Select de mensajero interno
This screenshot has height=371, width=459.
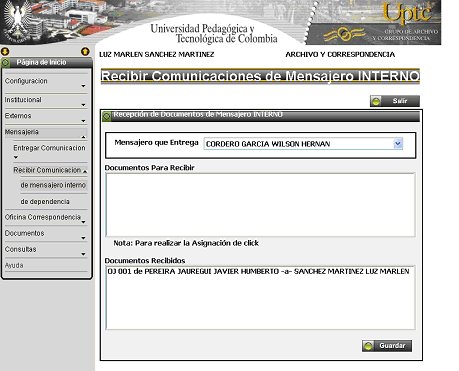[53, 185]
